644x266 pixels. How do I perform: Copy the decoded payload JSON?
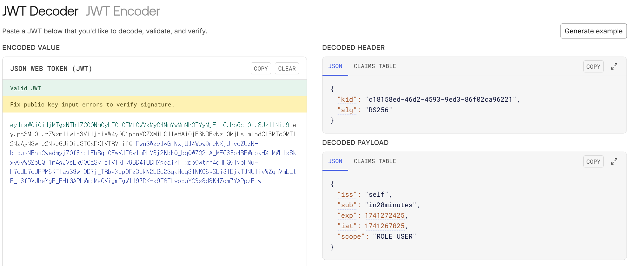(593, 161)
